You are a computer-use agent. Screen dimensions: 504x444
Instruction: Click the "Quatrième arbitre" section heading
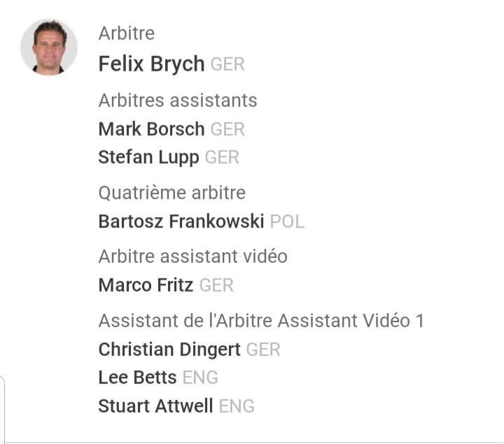(171, 192)
